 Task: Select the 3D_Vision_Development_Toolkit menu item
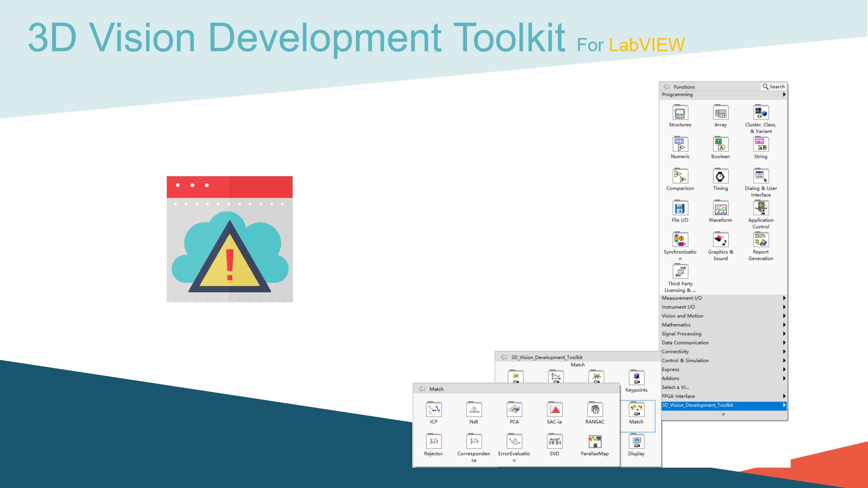698,405
